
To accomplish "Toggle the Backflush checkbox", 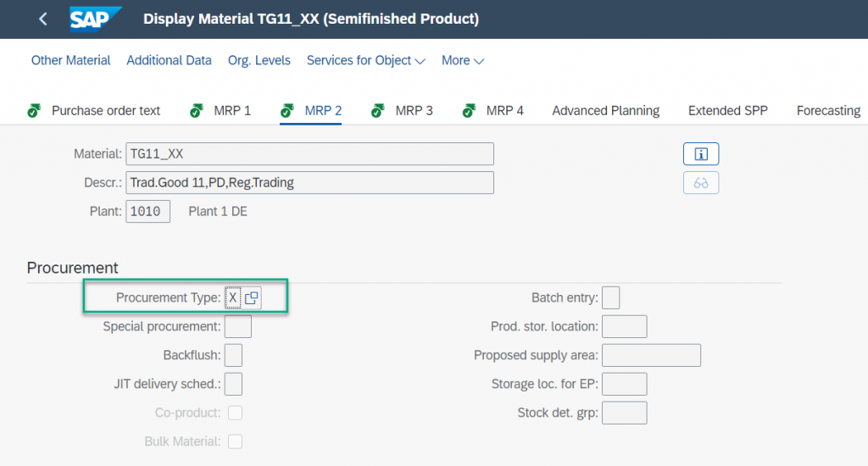I will click(233, 355).
